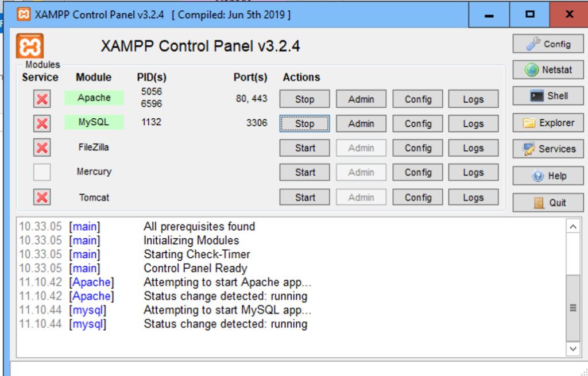Start the Tomcat module
Image resolution: width=588 pixels, height=376 pixels.
(x=304, y=197)
